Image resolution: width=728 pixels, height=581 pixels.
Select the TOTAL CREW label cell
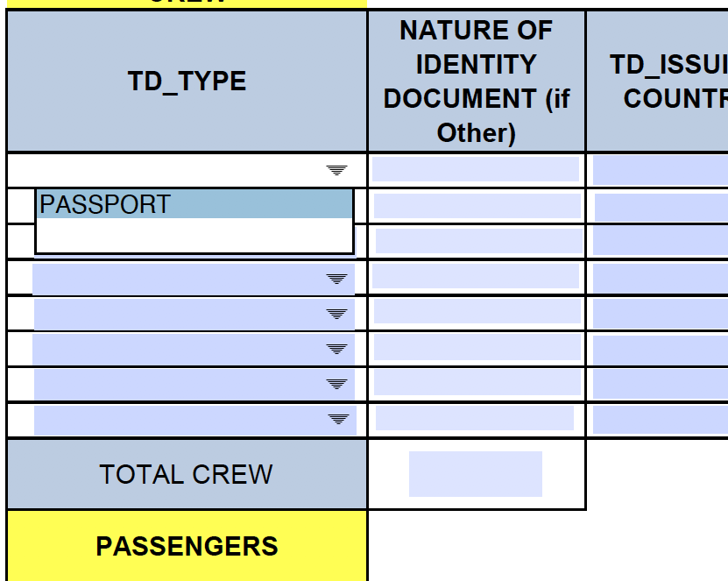[187, 474]
